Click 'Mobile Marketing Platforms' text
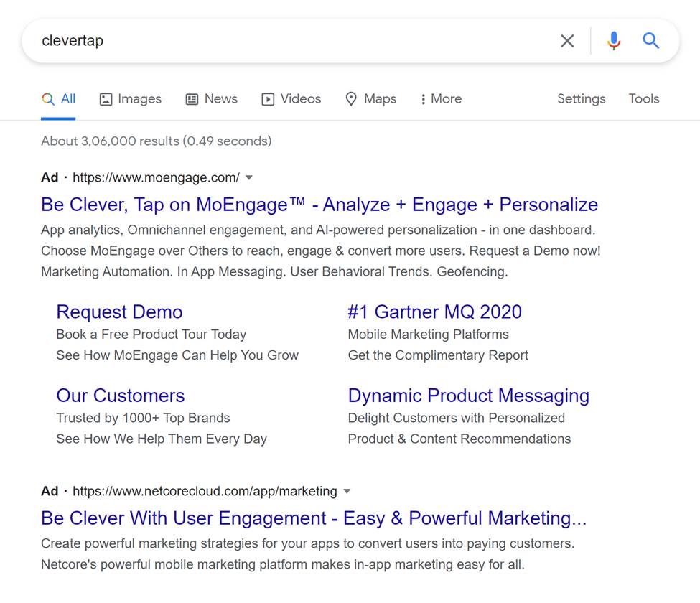The image size is (700, 603). tap(429, 335)
